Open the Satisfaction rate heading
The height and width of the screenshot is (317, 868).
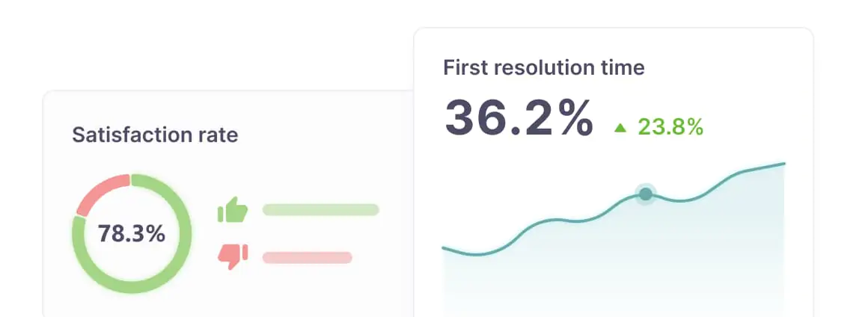[x=155, y=135]
